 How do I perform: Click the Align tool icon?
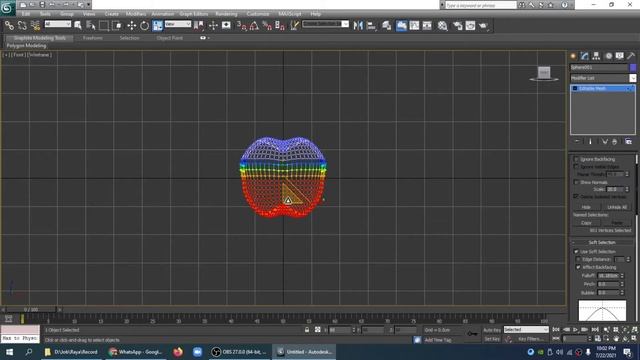click(371, 26)
